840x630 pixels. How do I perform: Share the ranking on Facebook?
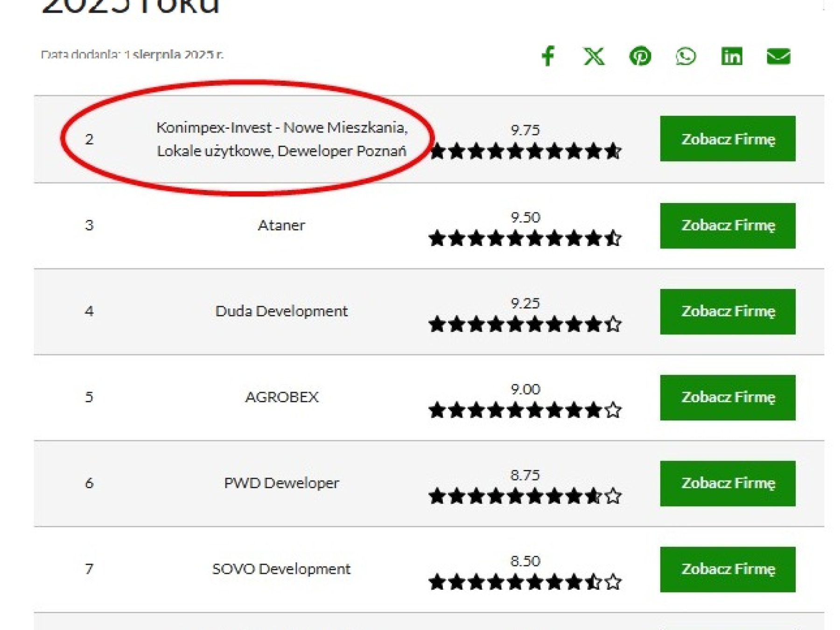coord(548,56)
